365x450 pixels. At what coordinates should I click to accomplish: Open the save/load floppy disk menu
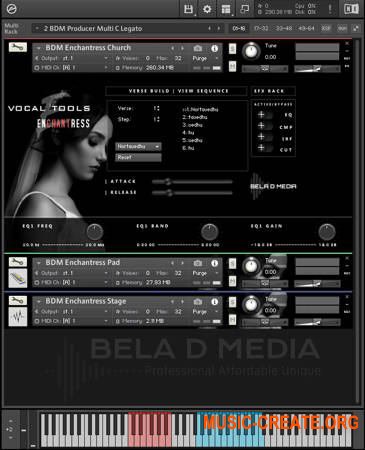[188, 9]
